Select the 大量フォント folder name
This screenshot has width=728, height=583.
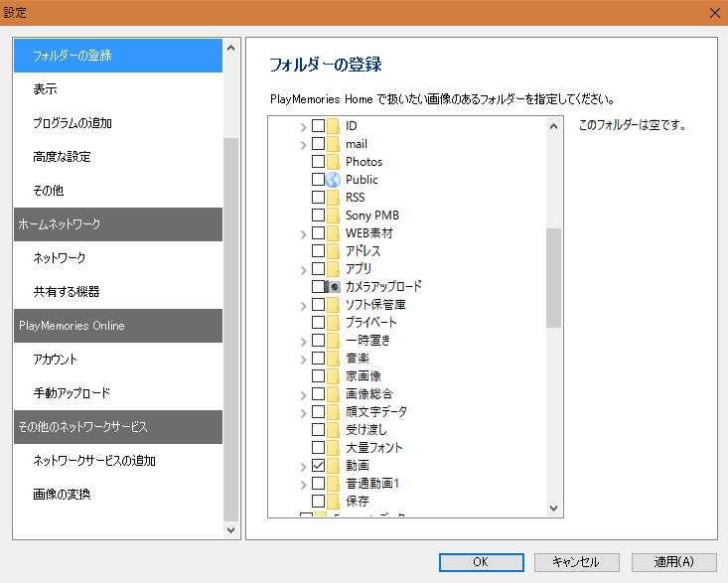pyautogui.click(x=374, y=448)
